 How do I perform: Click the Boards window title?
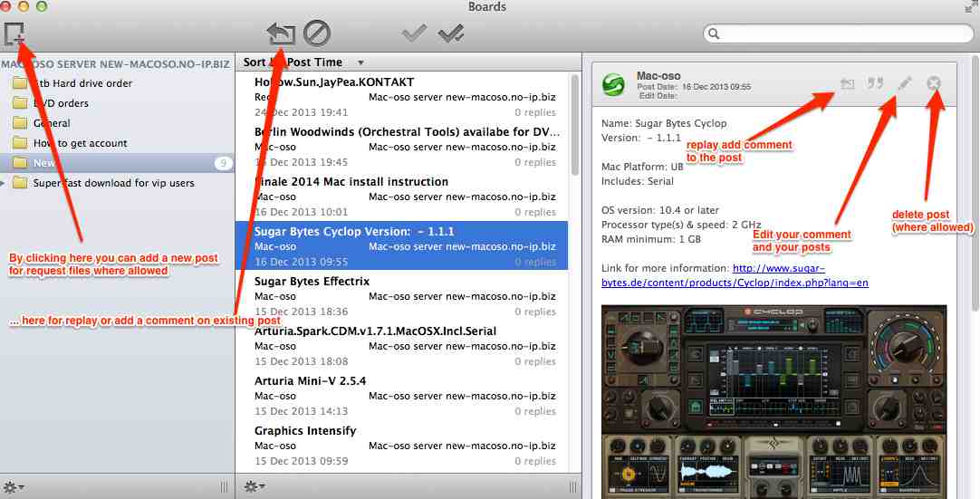tap(487, 7)
